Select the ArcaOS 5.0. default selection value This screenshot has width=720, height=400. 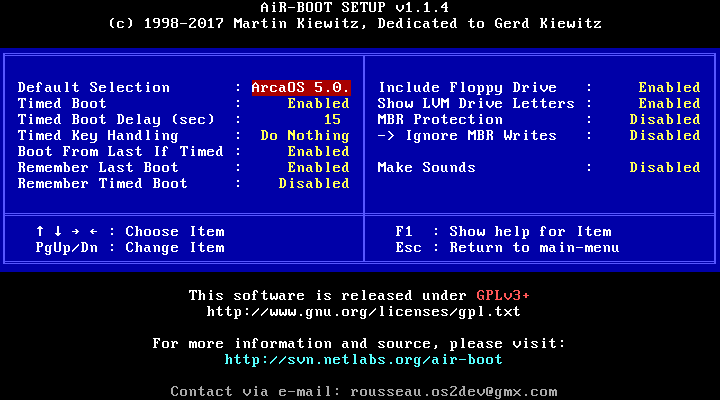click(301, 87)
